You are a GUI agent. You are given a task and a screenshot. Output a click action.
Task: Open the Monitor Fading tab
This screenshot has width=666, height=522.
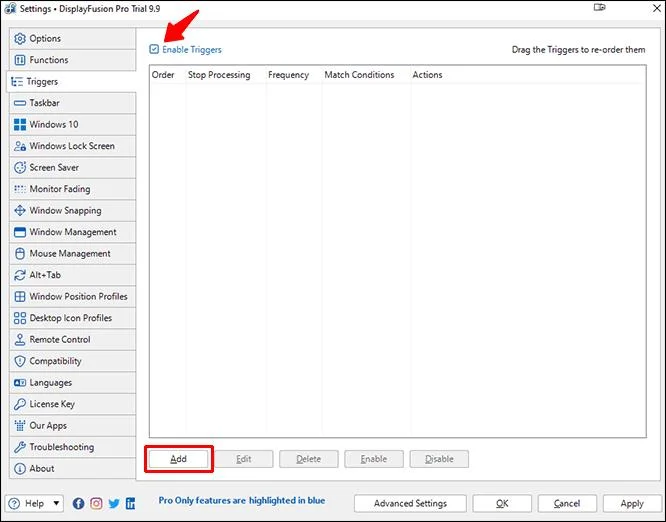(73, 189)
